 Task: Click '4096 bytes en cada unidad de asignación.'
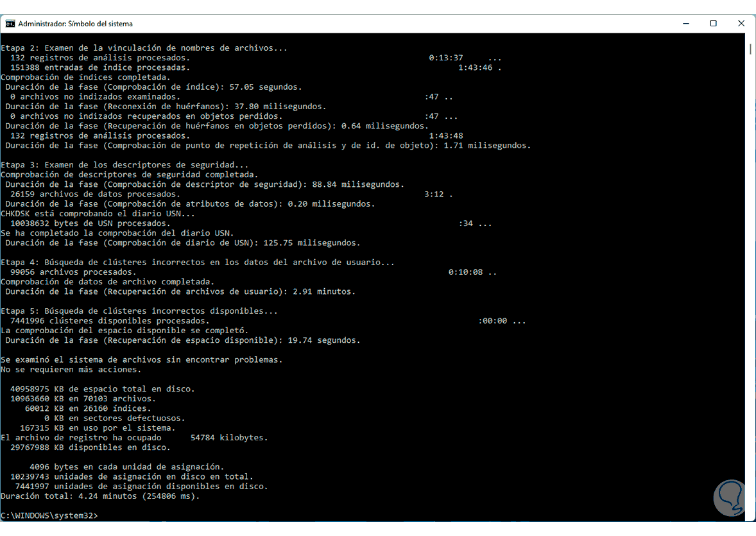pyautogui.click(x=127, y=467)
